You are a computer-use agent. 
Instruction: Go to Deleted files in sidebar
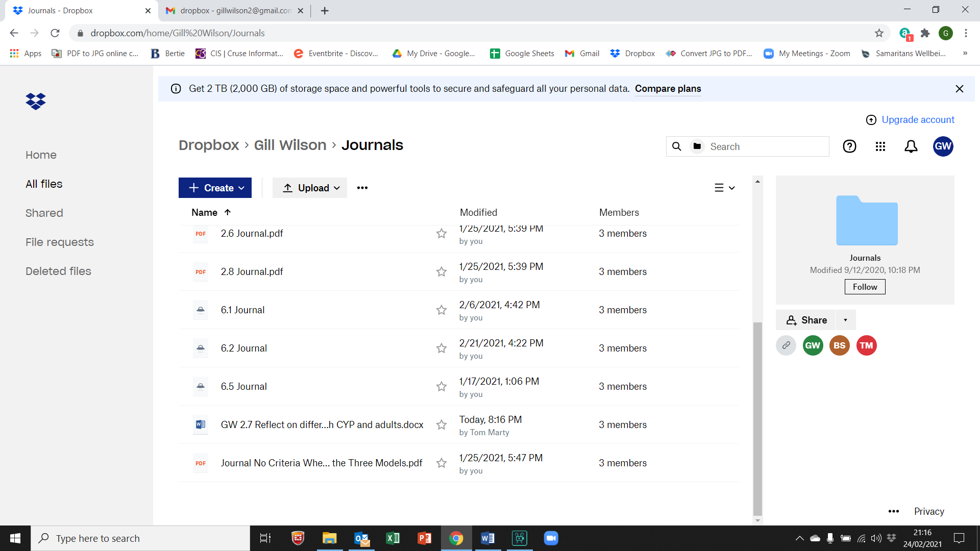[58, 271]
